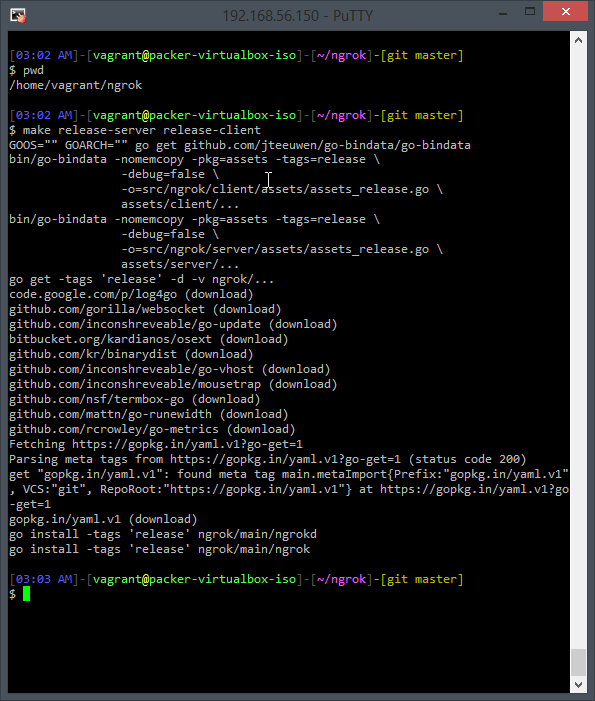Click 'assets/client/...' line
Viewport: 595px width, 701px height.
click(180, 204)
